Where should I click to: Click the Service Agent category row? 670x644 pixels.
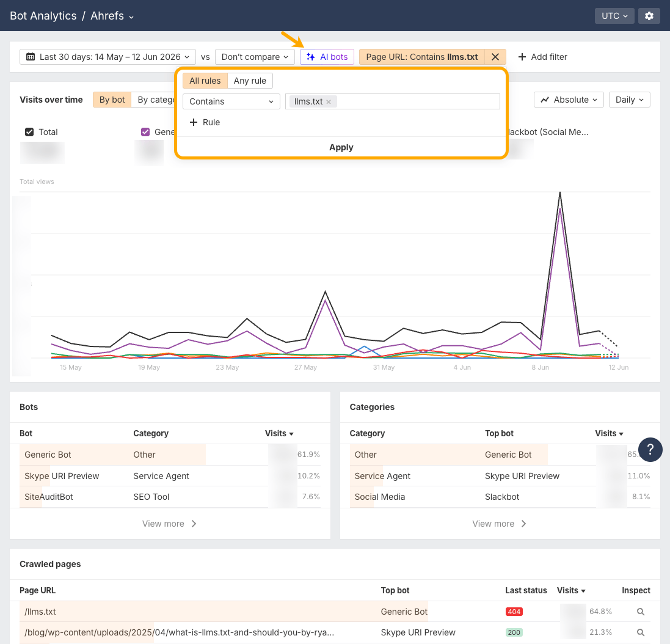click(500, 475)
